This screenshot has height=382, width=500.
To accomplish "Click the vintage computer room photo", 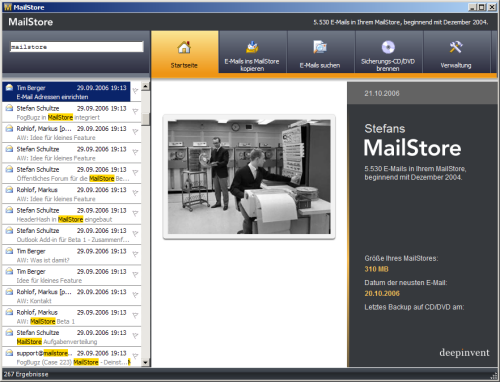I will pyautogui.click(x=249, y=177).
